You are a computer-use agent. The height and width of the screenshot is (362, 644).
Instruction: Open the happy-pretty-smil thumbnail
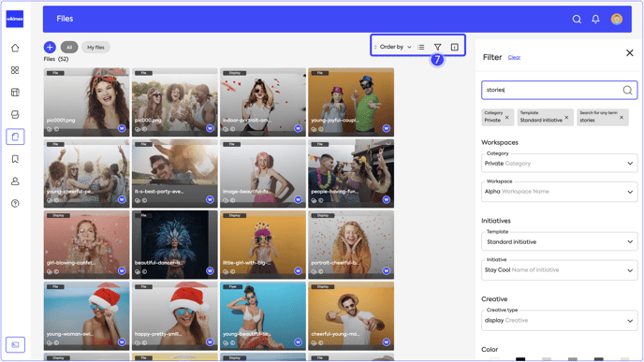(x=174, y=316)
